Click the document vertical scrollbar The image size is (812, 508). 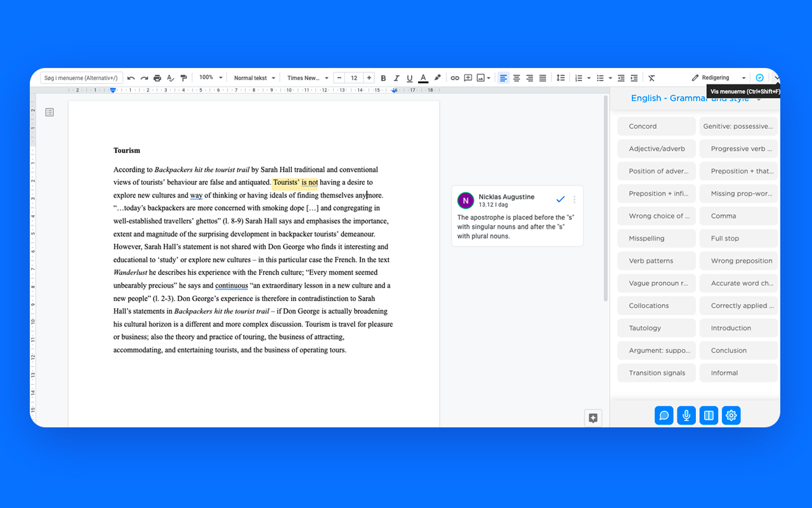(x=606, y=198)
